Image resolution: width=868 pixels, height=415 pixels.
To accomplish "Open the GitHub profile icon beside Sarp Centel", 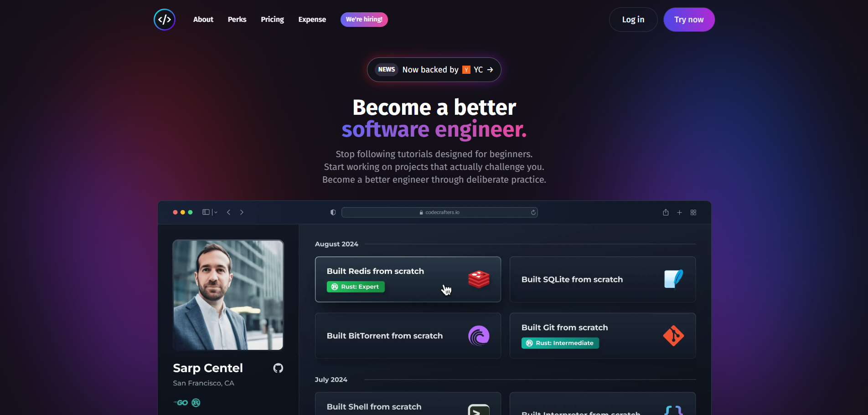I will [278, 368].
